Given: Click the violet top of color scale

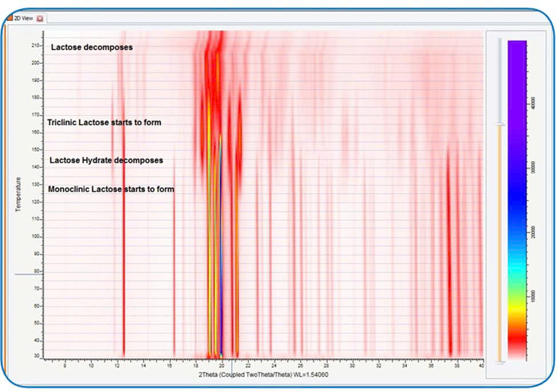Looking at the screenshot, I should click(x=516, y=51).
